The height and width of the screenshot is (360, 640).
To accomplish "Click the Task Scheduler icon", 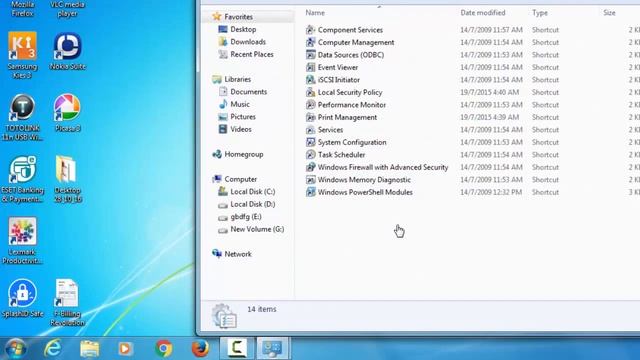I will [x=311, y=155].
